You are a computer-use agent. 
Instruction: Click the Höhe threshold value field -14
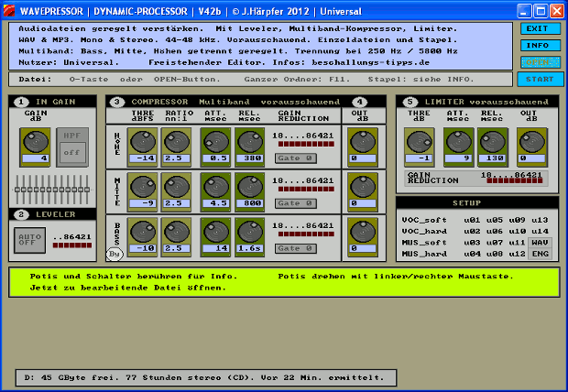pos(143,158)
